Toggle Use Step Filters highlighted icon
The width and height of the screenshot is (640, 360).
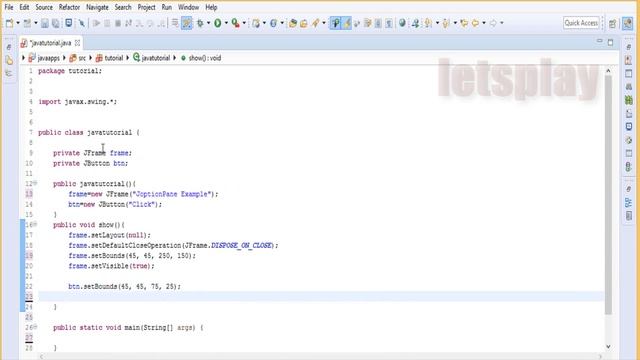tap(187, 23)
